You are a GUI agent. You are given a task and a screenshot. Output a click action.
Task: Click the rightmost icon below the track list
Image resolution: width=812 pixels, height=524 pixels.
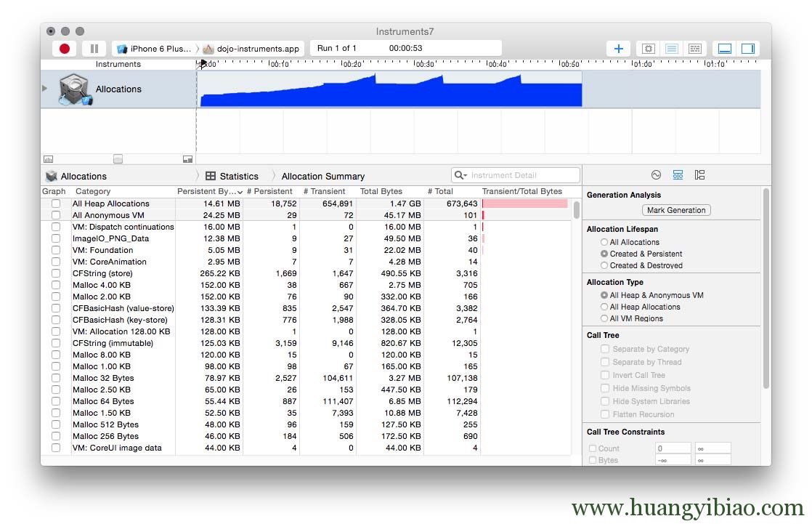[187, 159]
